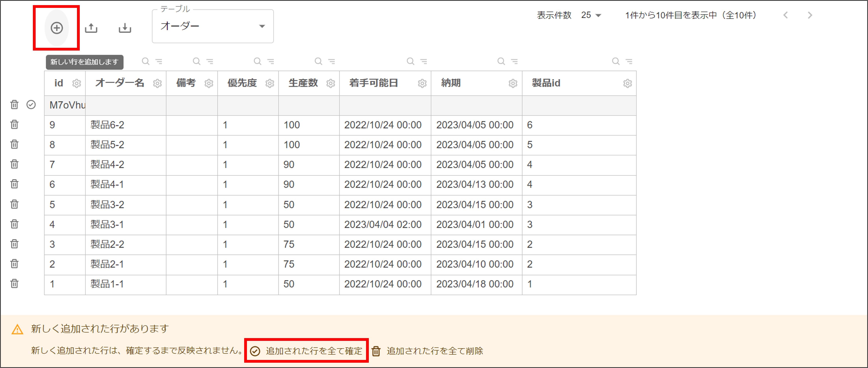
Task: Click search icon above オーダー名 column
Action: pyautogui.click(x=146, y=61)
